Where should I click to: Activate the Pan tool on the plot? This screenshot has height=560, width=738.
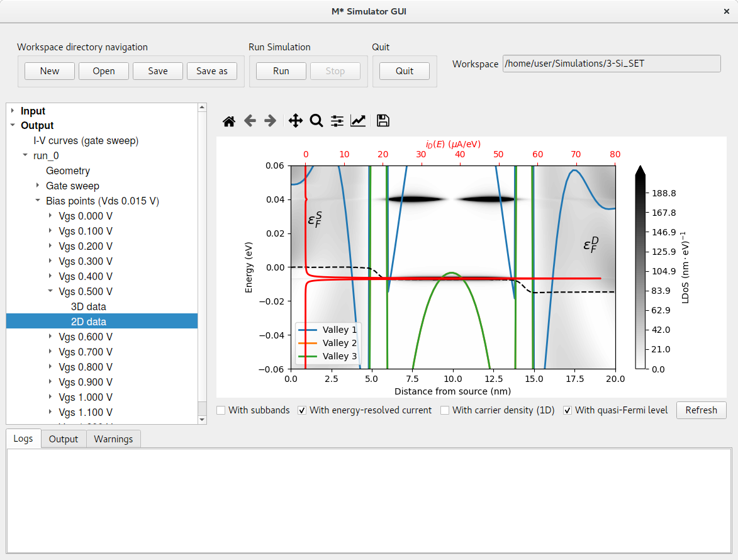295,120
